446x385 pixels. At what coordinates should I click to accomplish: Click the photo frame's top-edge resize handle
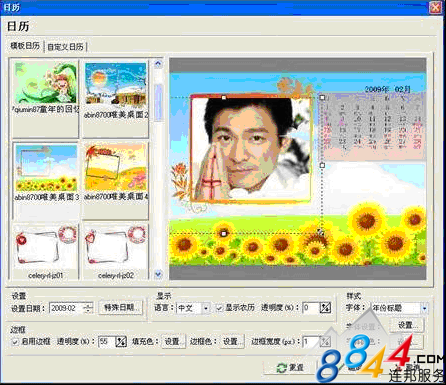pos(224,98)
